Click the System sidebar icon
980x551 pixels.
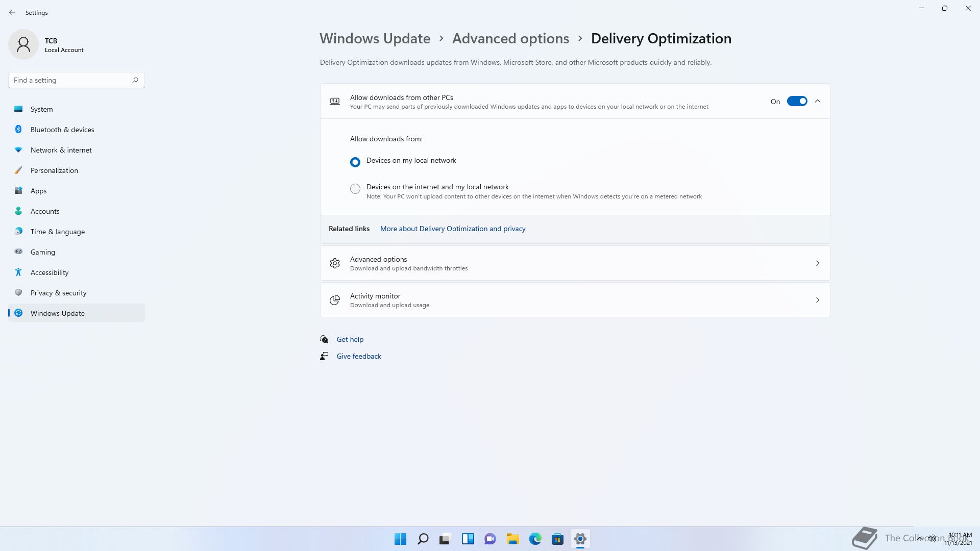tap(18, 109)
